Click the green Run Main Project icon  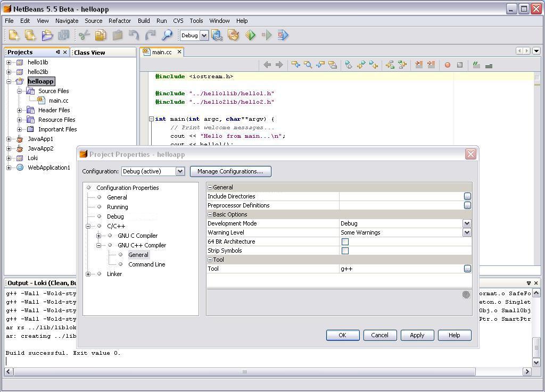[250, 35]
